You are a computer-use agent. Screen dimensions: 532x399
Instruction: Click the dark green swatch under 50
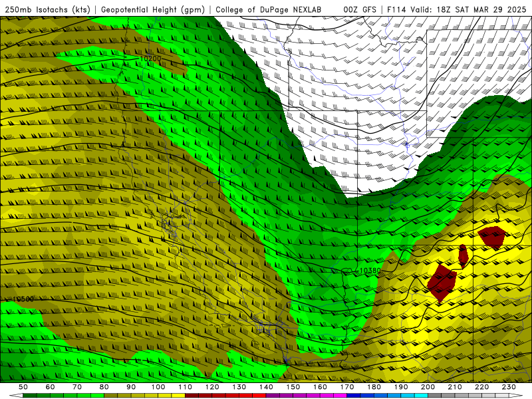point(30,396)
